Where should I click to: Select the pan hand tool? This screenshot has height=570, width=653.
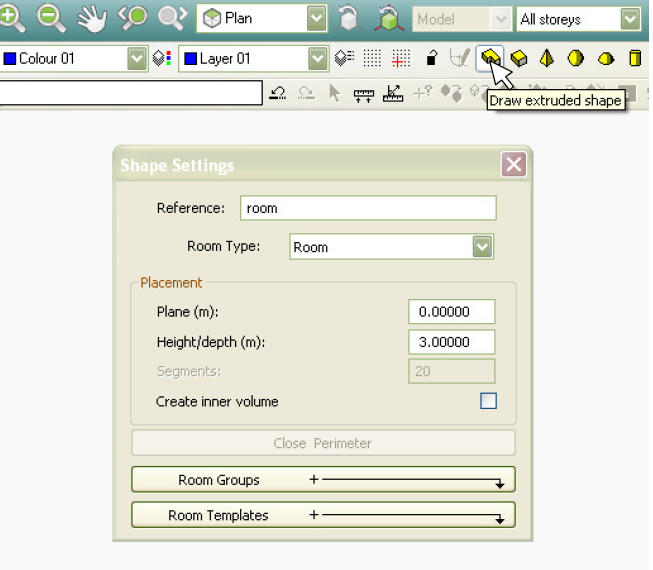(x=93, y=18)
